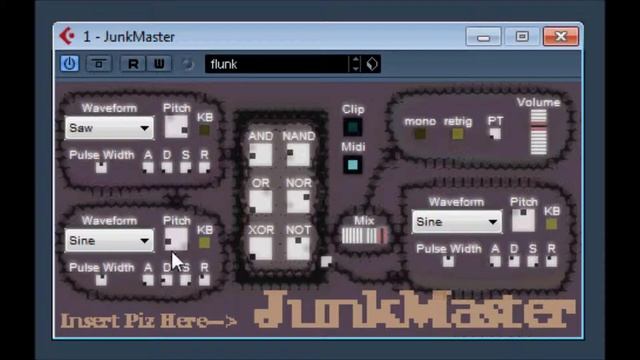640x360 pixels.
Task: Click the Volume slider
Action: tap(538, 132)
